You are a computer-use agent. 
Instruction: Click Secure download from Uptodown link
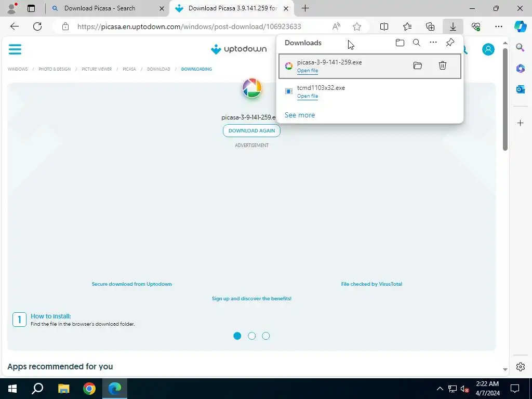click(x=131, y=284)
